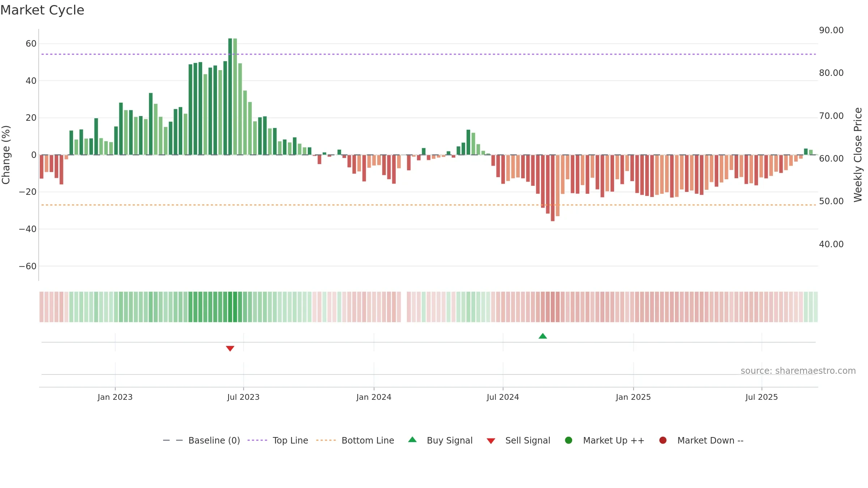This screenshot has width=868, height=488.
Task: Click the 60 tick on left axis
Action: pos(31,44)
